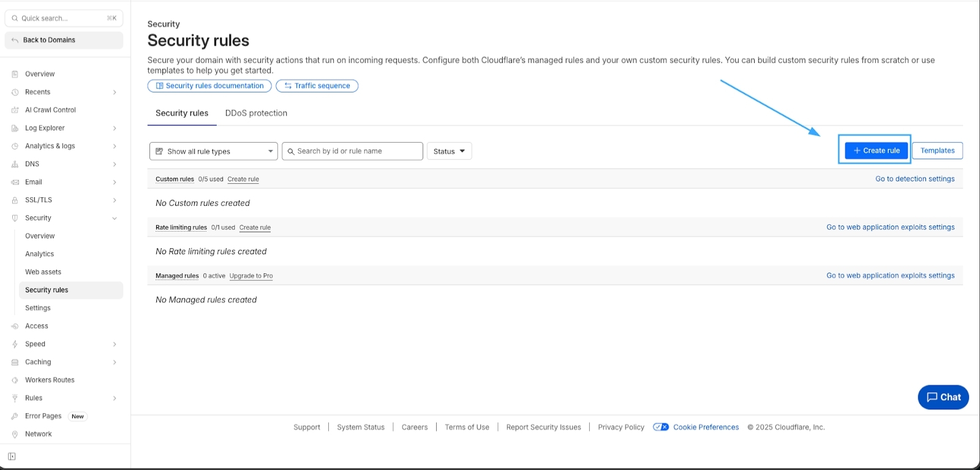Open the Show all rule types dropdown
This screenshot has width=980, height=470.
coord(213,151)
